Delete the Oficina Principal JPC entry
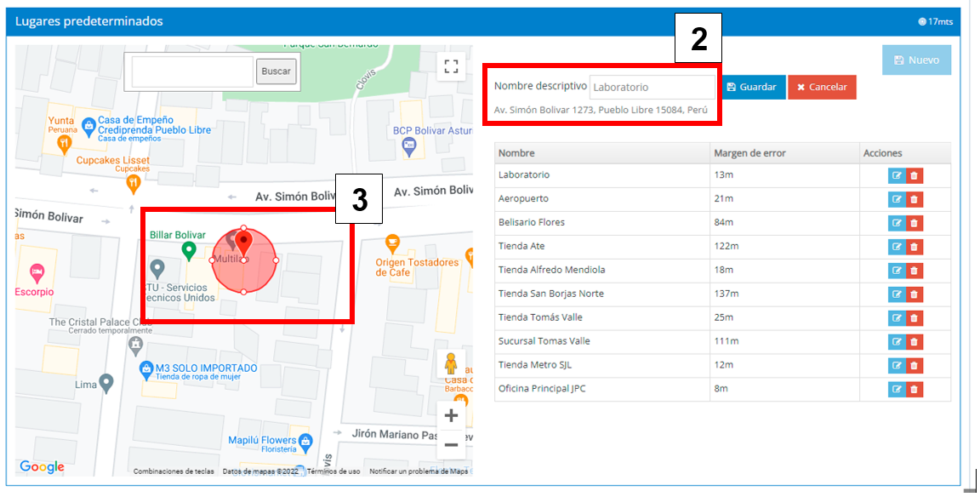 [x=914, y=390]
